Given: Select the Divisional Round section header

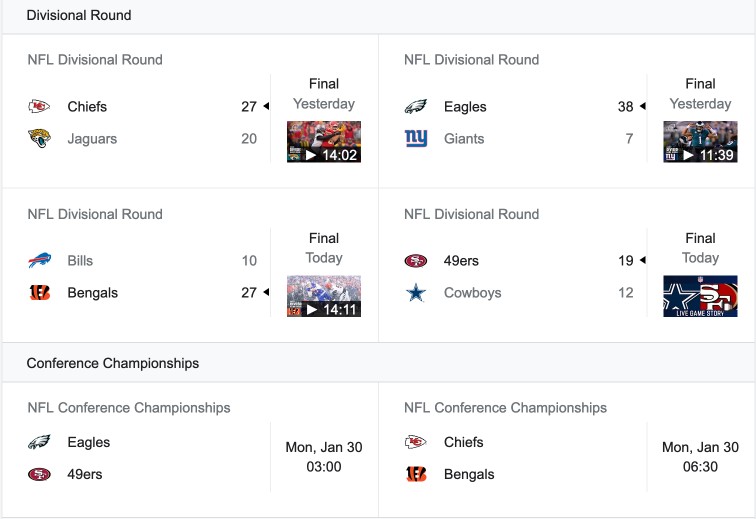Looking at the screenshot, I should click(79, 15).
